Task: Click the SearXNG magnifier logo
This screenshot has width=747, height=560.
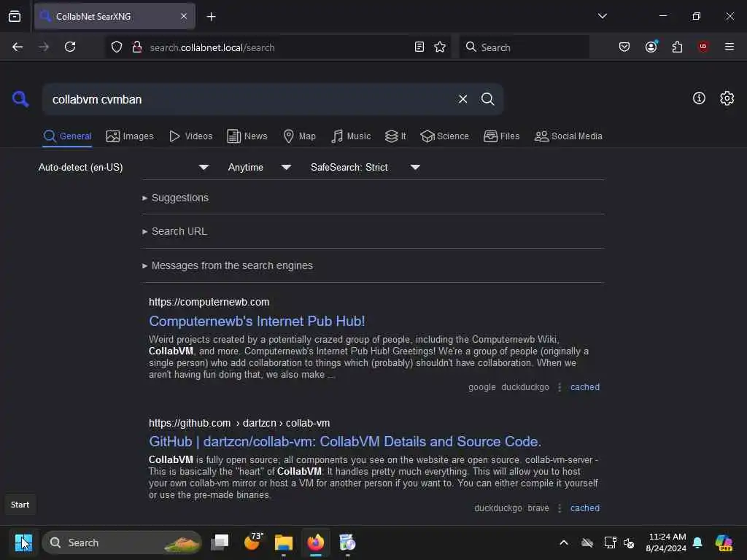Action: click(x=20, y=99)
